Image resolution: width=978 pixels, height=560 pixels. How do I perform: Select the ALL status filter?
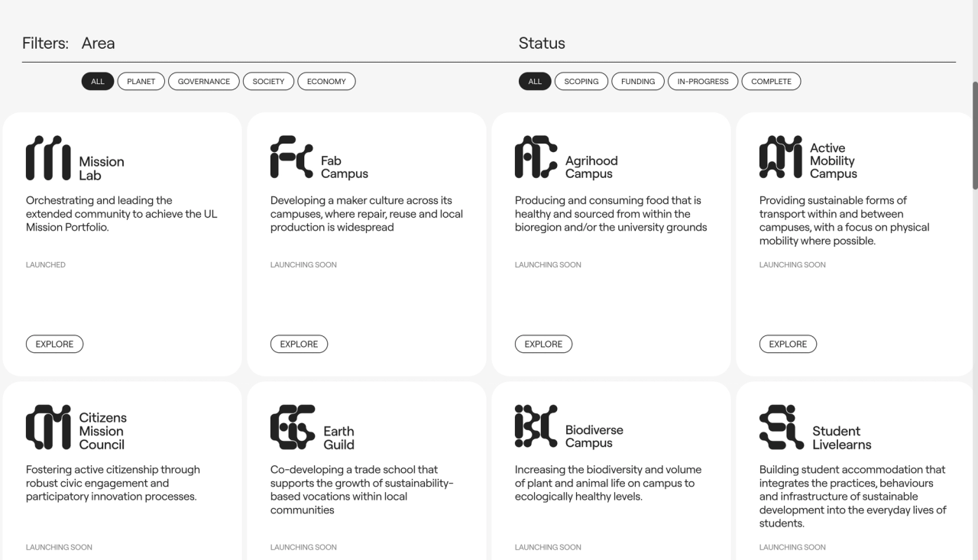[x=534, y=81]
